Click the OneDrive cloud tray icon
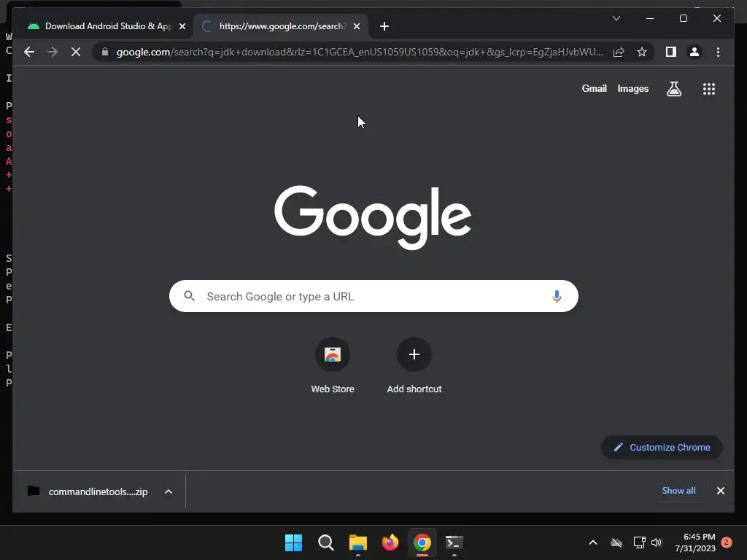 (x=616, y=542)
